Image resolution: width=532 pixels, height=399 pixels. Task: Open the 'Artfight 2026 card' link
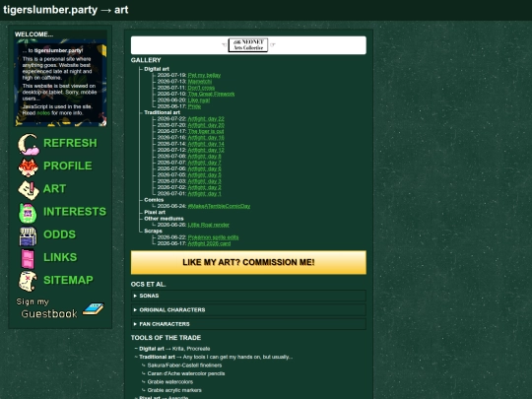pos(209,243)
